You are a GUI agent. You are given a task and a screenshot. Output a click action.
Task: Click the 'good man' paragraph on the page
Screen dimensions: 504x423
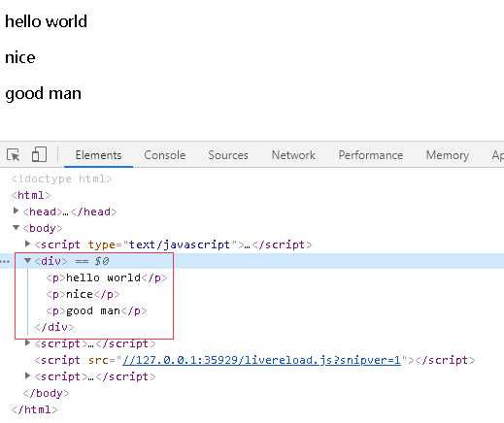click(43, 94)
